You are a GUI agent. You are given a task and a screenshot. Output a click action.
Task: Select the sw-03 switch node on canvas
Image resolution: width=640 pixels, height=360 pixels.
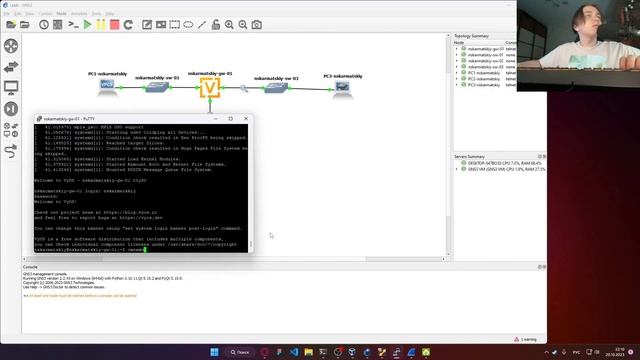pyautogui.click(x=276, y=88)
